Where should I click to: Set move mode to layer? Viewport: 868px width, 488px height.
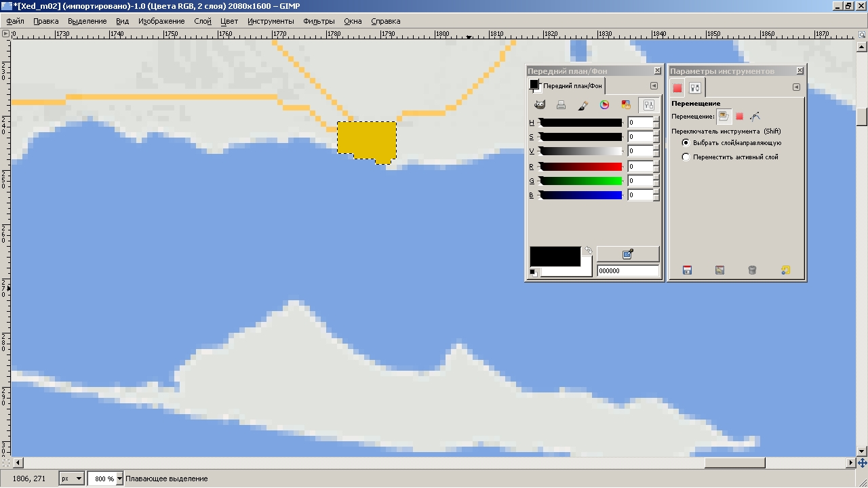[x=724, y=117]
